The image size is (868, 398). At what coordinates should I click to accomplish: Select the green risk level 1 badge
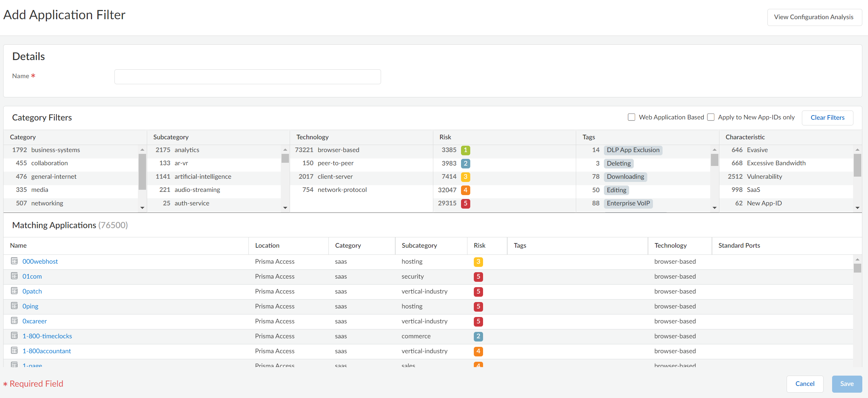click(x=465, y=150)
